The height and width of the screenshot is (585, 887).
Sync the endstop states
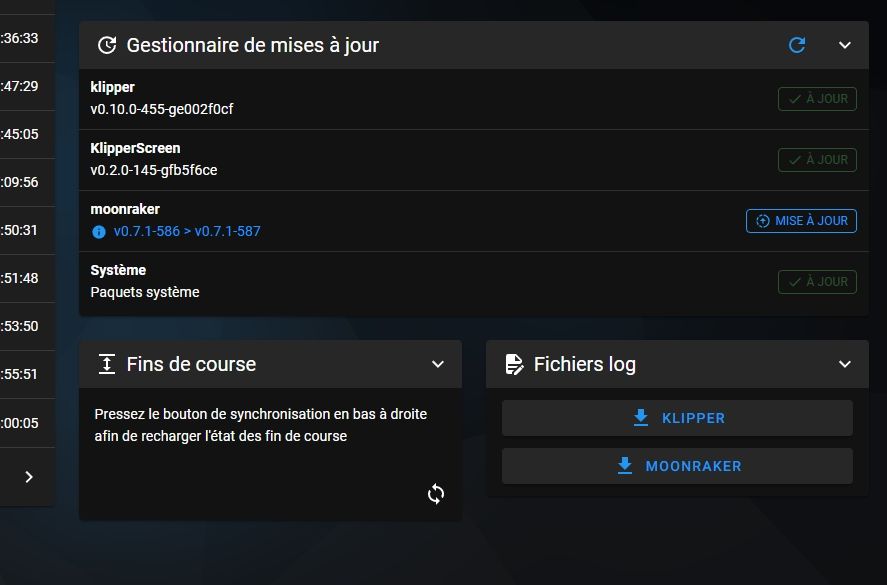[x=436, y=494]
